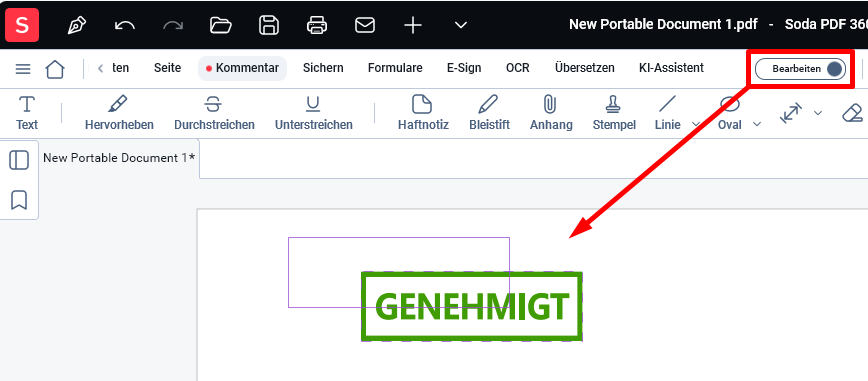Select the New Portable Document 1 tab
Screen dimensions: 868x381
(x=119, y=158)
